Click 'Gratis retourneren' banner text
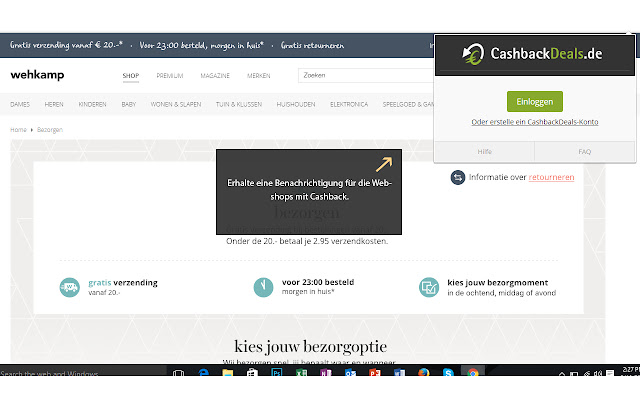This screenshot has width=640, height=400. (312, 45)
